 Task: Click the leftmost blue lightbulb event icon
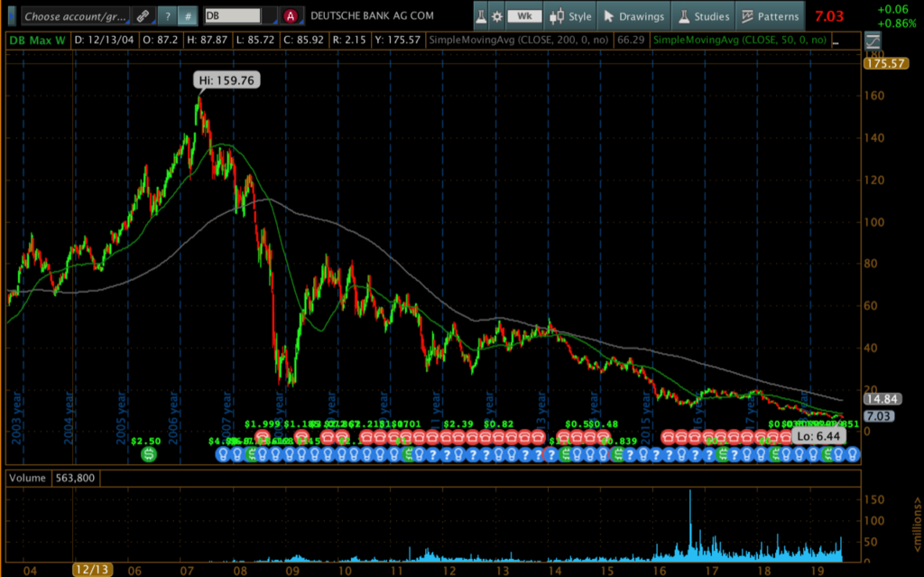[223, 454]
